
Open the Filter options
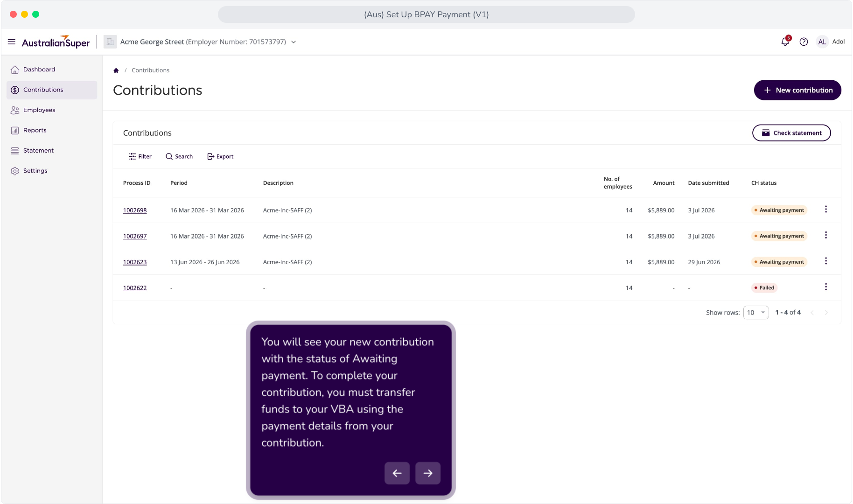pyautogui.click(x=140, y=157)
